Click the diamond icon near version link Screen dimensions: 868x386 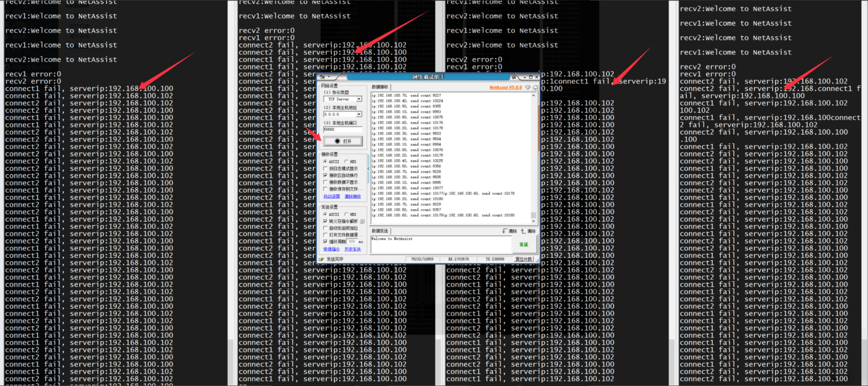(528, 87)
